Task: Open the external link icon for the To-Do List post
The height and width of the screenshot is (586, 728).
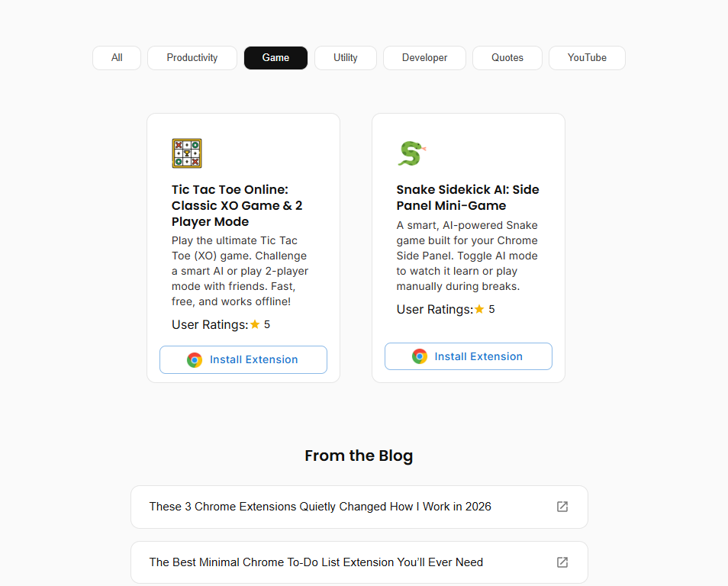Action: tap(562, 562)
